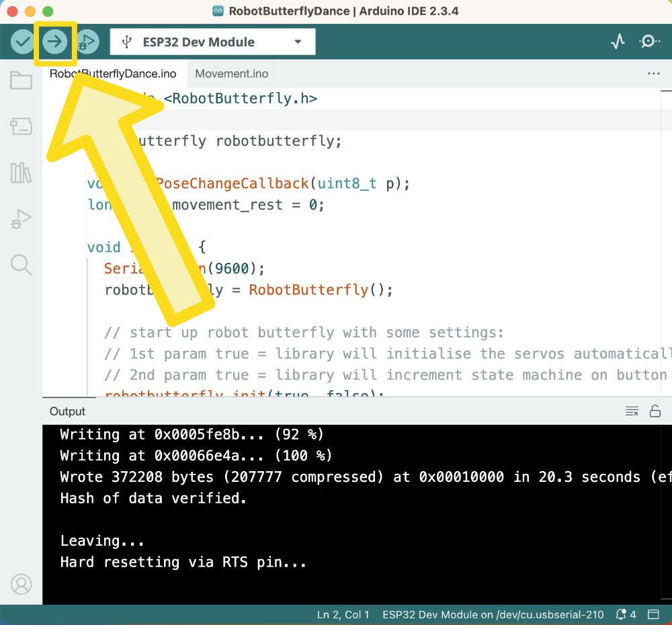Click the 'Writing at 0x00066e4a... (100 %)' line

pos(196,455)
